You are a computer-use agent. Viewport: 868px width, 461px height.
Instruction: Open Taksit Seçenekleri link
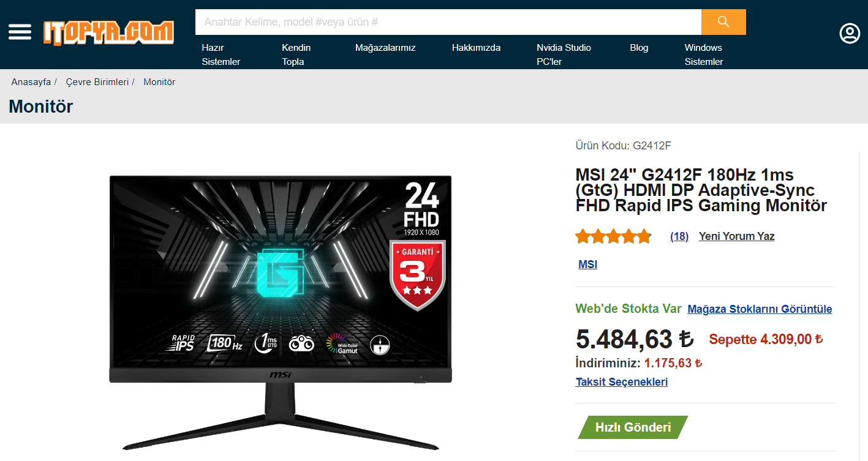click(x=622, y=382)
